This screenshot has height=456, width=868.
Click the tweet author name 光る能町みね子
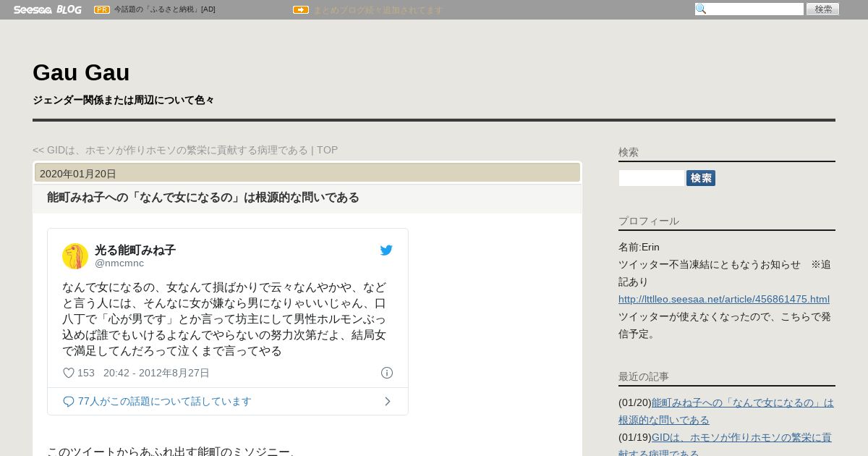click(135, 250)
